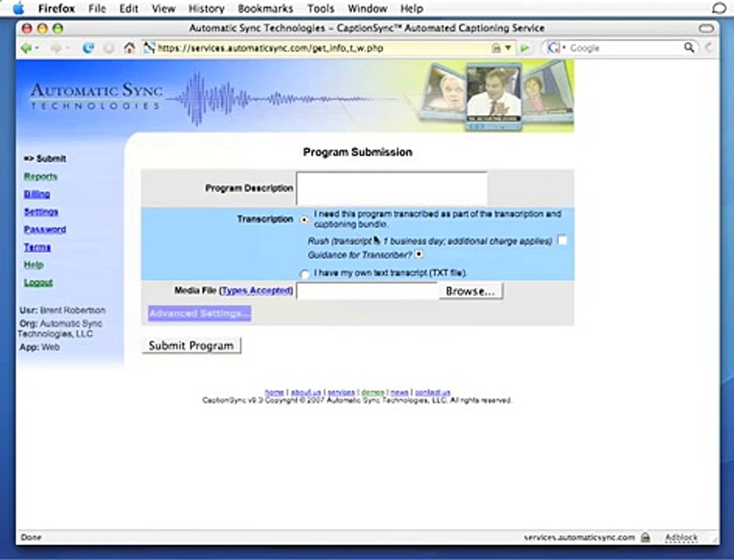This screenshot has height=560, width=734.
Task: Click into the Program Description field
Action: click(x=391, y=188)
